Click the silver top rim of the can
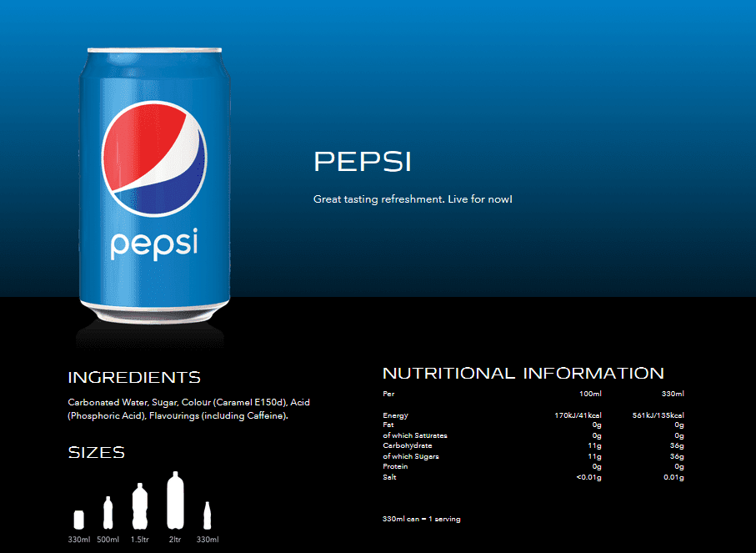The image size is (756, 553). pos(154,53)
